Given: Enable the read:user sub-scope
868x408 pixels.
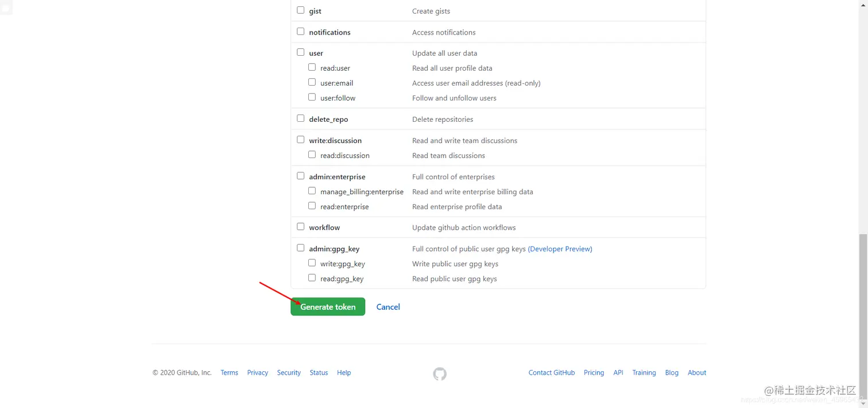Looking at the screenshot, I should point(312,67).
